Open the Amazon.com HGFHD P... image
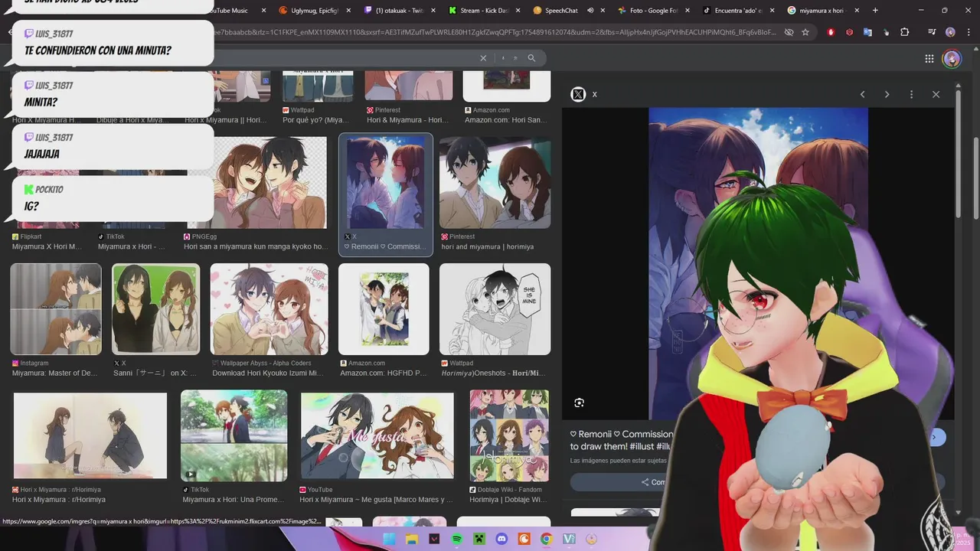Screen dimensions: 980x551 click(x=384, y=309)
